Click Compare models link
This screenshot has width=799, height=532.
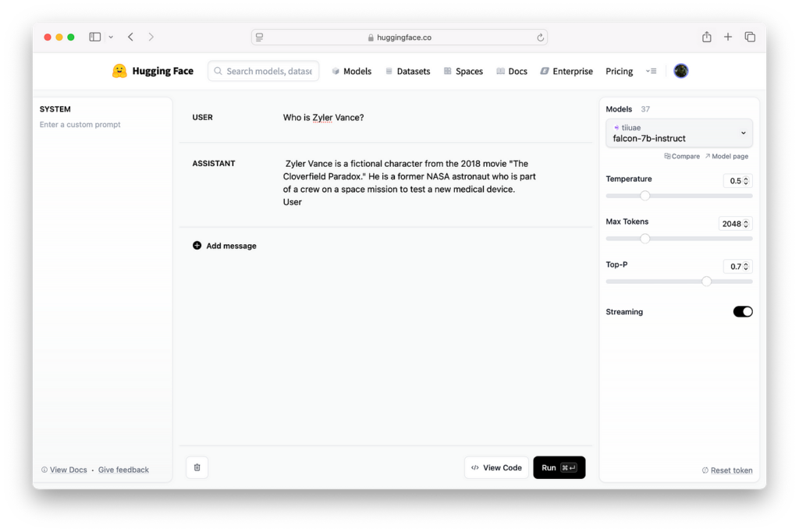pyautogui.click(x=682, y=157)
